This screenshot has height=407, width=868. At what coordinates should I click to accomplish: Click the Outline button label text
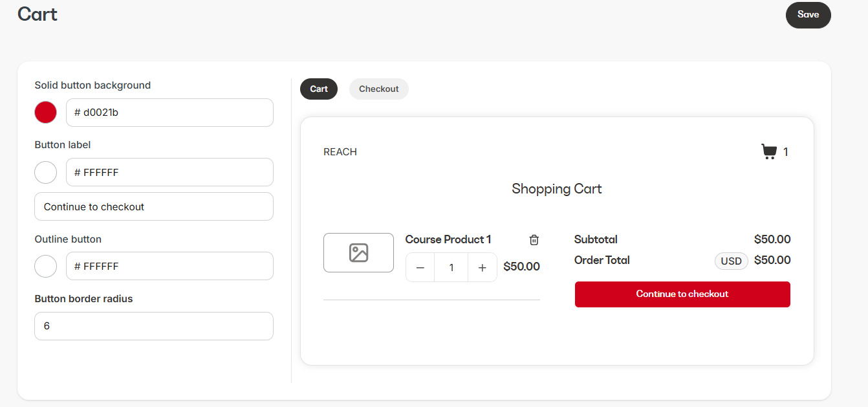68,239
